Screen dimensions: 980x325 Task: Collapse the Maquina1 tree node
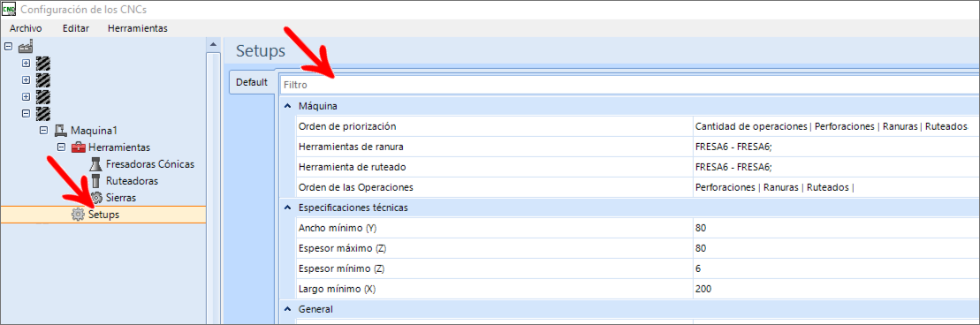click(43, 131)
